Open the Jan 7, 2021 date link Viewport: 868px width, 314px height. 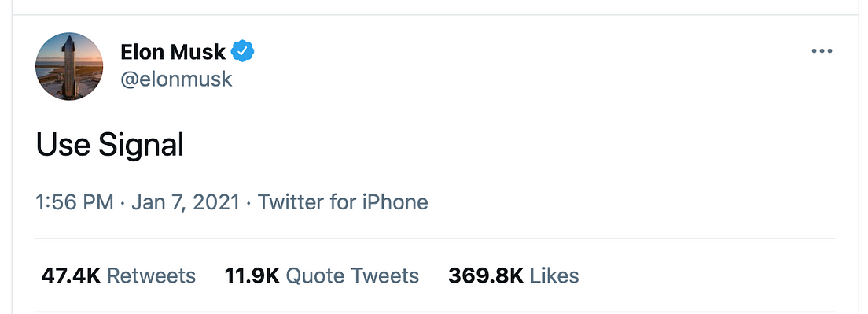[x=186, y=202]
